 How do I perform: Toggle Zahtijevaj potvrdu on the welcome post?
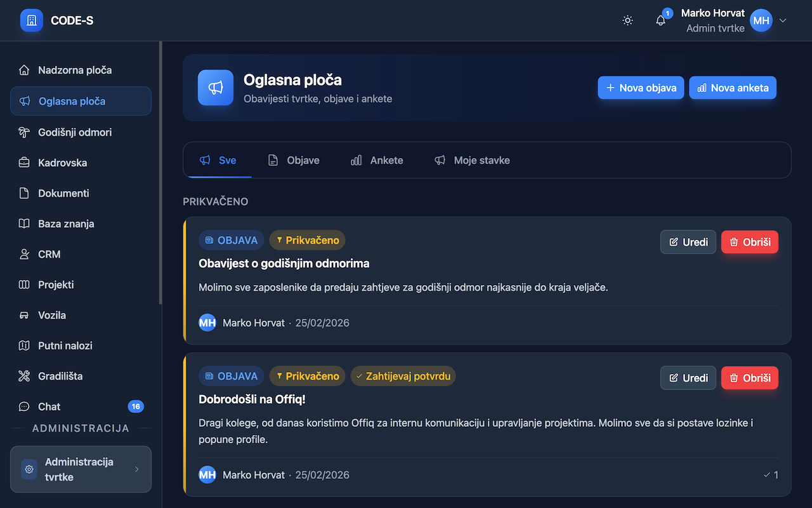(403, 376)
